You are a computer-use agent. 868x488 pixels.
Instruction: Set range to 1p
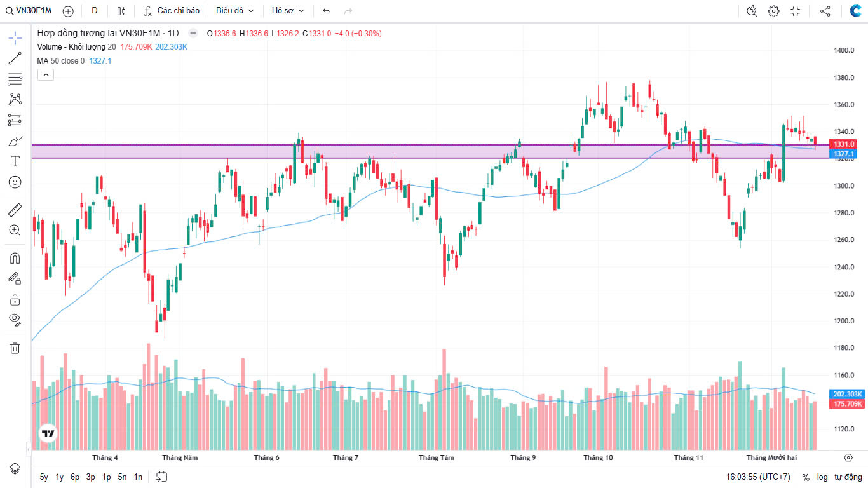[x=107, y=477]
